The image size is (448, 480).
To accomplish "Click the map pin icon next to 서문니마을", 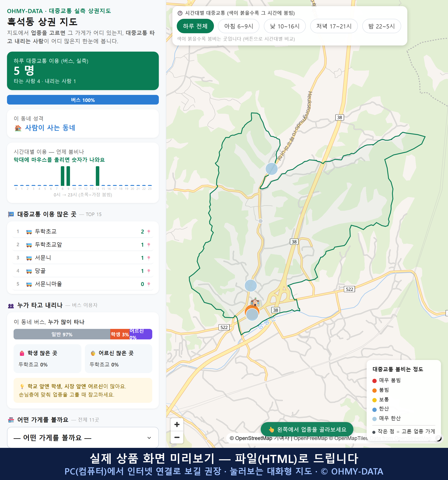I will 149,284.
